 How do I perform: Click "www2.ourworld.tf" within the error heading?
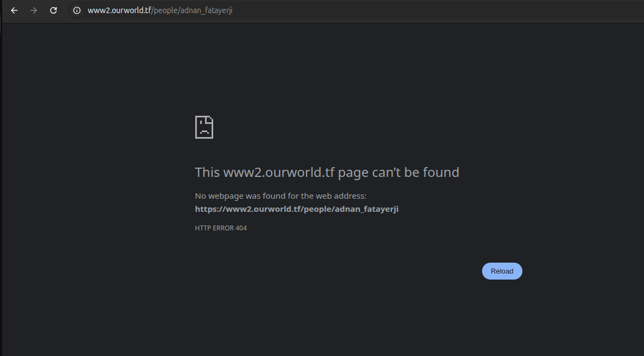[278, 173]
